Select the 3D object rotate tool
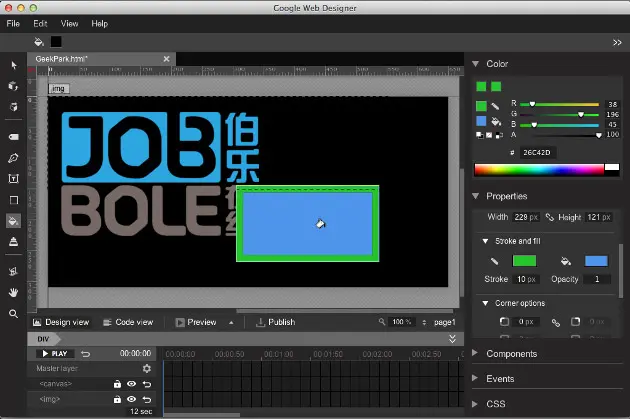Screen dimensions: 630x419 tap(13, 86)
